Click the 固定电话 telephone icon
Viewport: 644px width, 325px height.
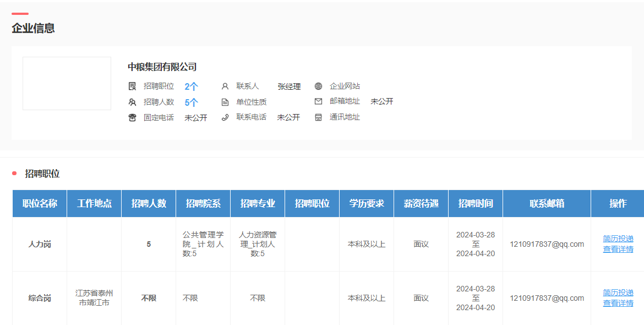point(132,117)
